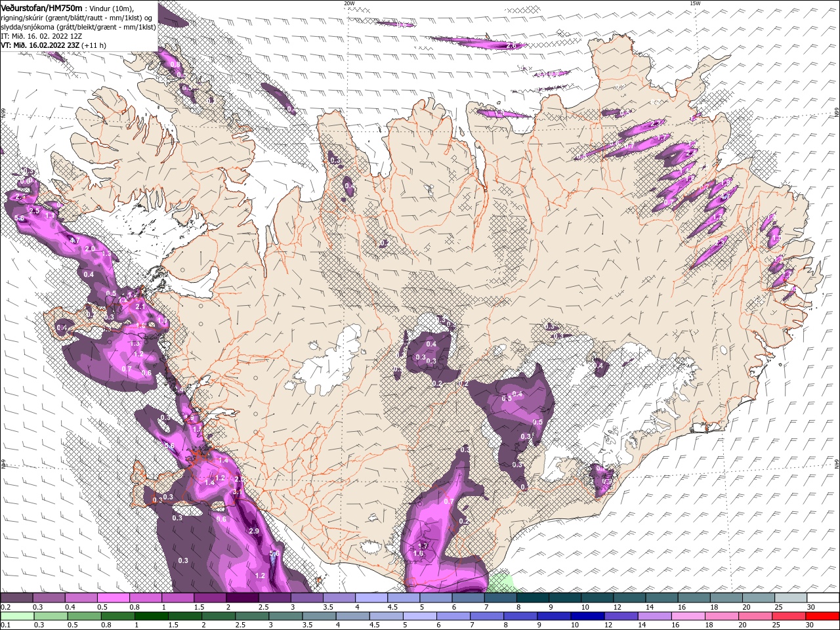The image size is (840, 630).
Task: Pick snow-scale swatch between 0.8 and 1
Action: point(145,598)
